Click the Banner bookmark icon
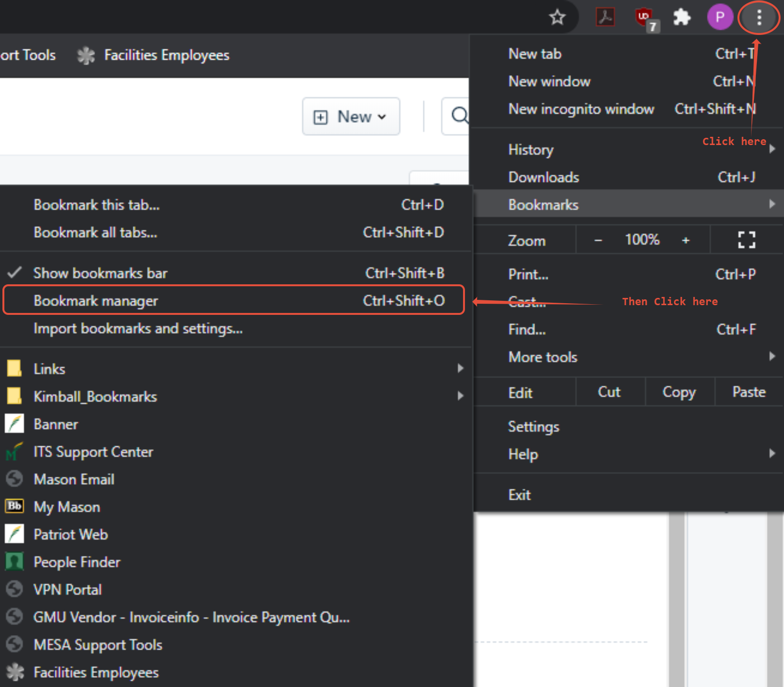Image resolution: width=784 pixels, height=687 pixels. click(14, 424)
